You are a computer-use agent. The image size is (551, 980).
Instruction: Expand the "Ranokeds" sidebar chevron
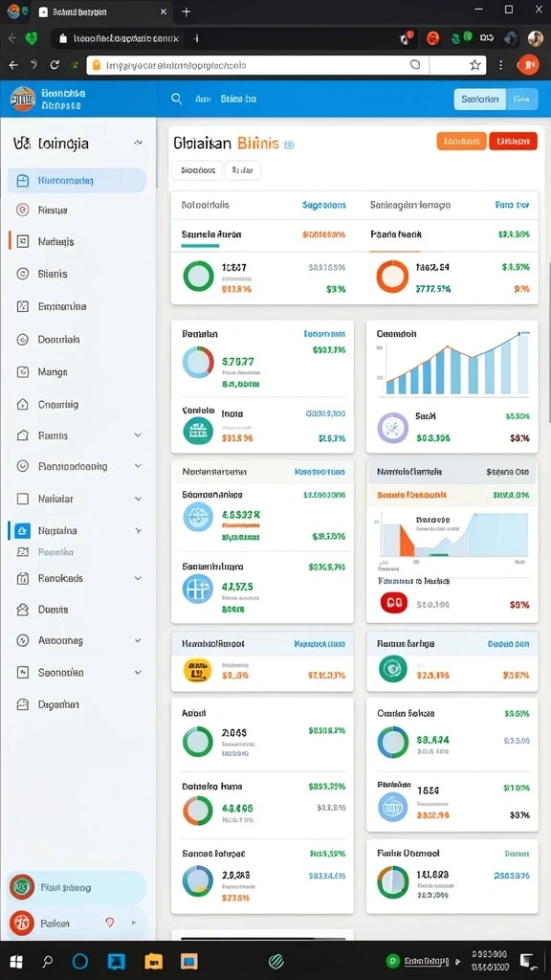tap(138, 579)
